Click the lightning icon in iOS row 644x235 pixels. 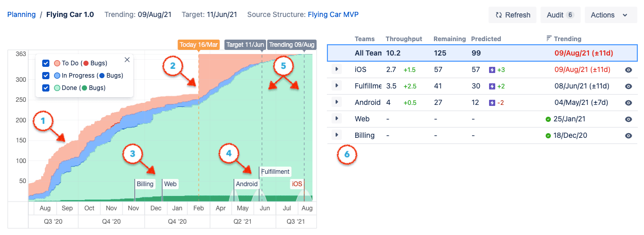pyautogui.click(x=492, y=69)
